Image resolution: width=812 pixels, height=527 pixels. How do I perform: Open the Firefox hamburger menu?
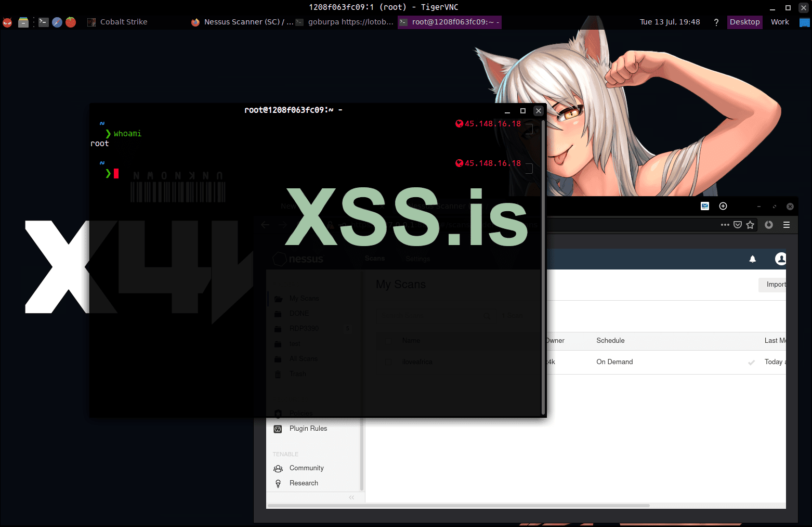click(787, 225)
